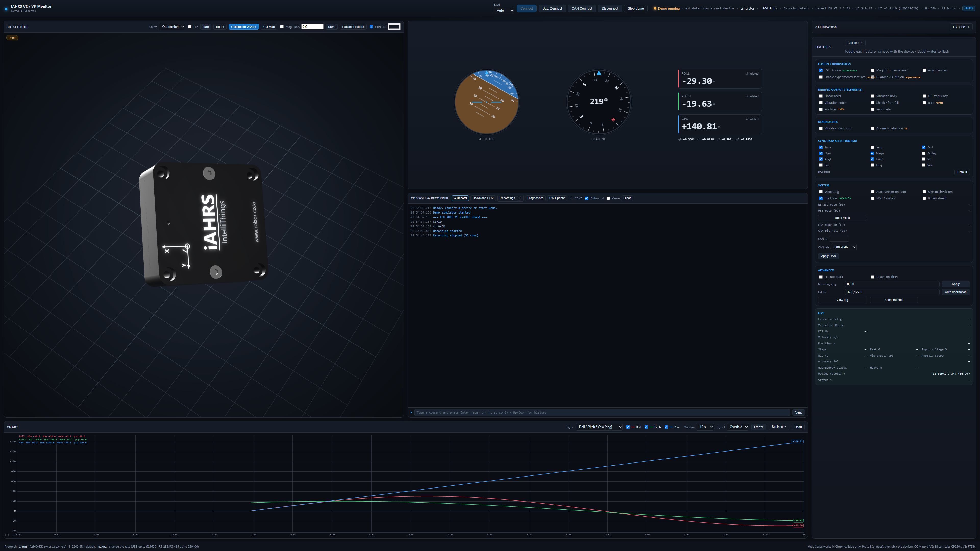Click the Auto declination button
980x551 pixels.
(x=955, y=292)
